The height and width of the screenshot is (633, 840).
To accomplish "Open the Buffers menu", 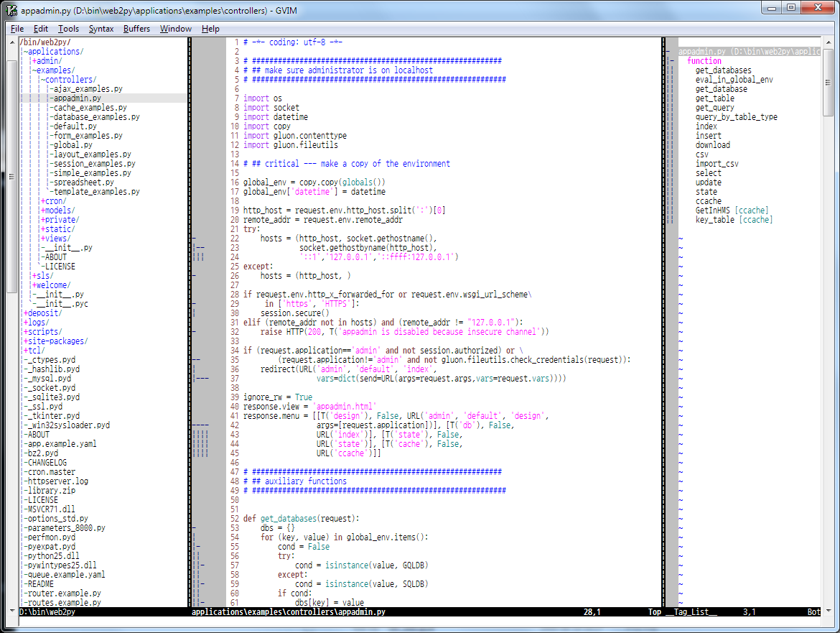I will (x=136, y=29).
